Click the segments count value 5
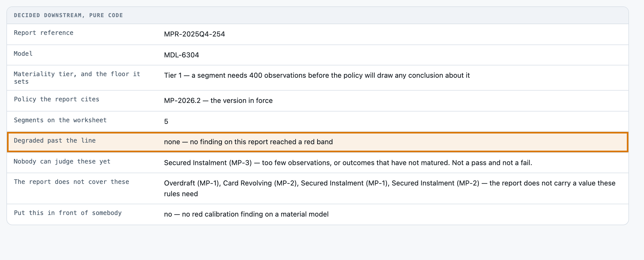Screen dimensions: 644x260 166,121
